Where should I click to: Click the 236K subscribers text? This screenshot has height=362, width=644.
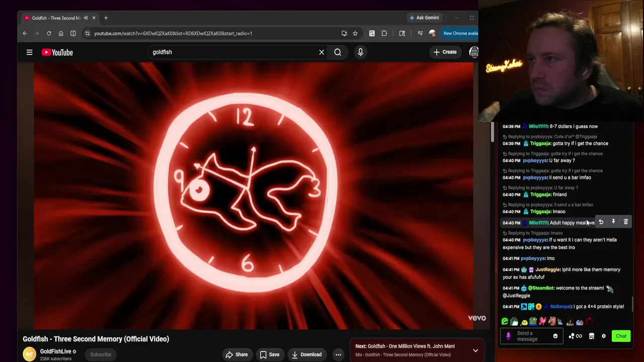pos(56,359)
